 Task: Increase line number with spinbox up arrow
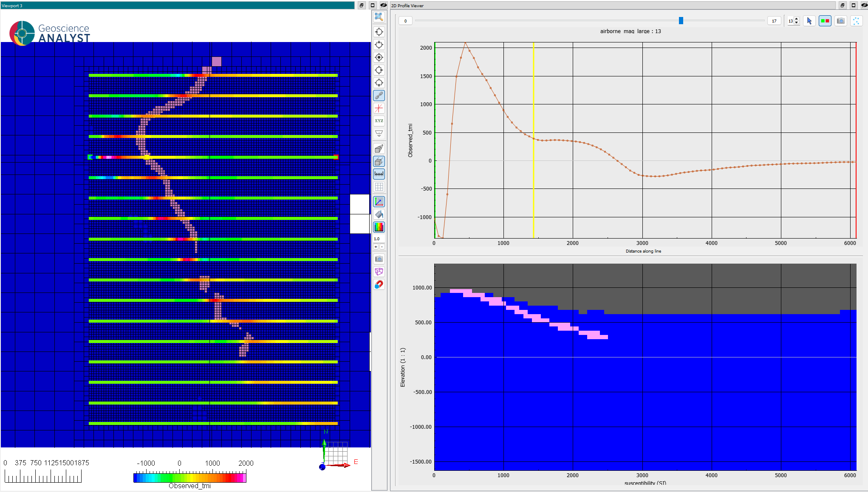pos(797,19)
